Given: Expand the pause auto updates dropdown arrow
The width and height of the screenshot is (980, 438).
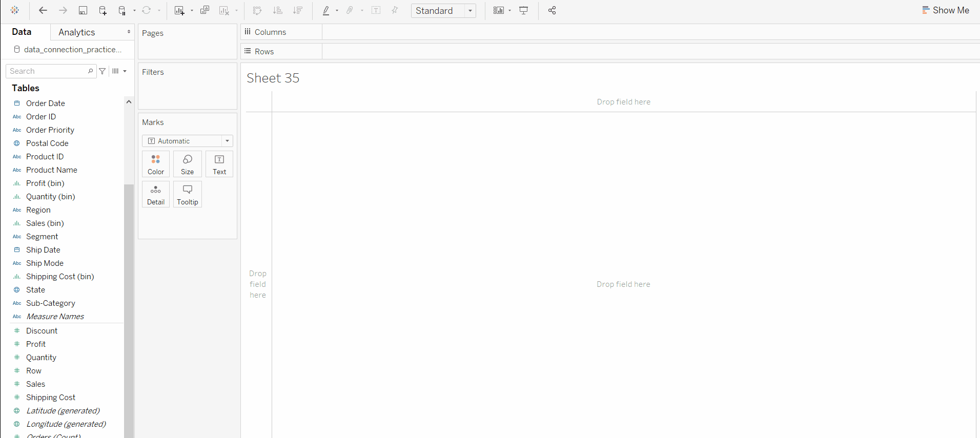Looking at the screenshot, I should click(x=134, y=11).
